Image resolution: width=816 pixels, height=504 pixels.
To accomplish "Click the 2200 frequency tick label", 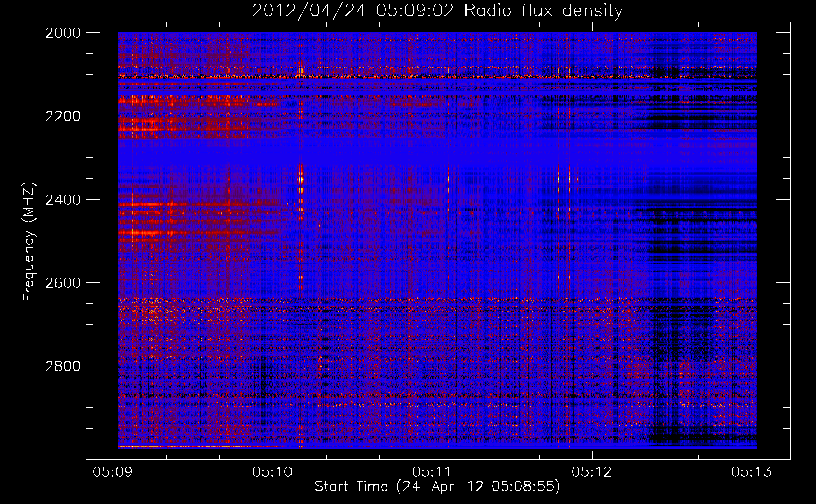I will pyautogui.click(x=63, y=116).
